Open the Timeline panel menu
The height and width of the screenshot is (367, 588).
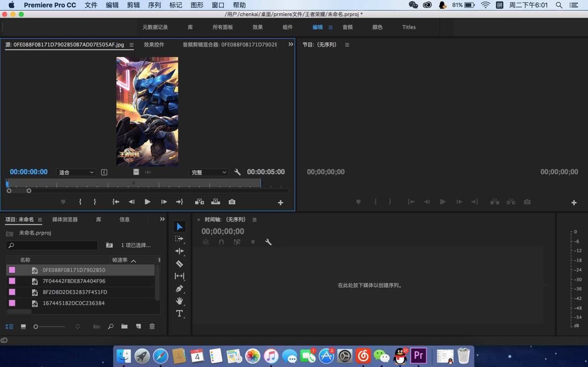254,219
